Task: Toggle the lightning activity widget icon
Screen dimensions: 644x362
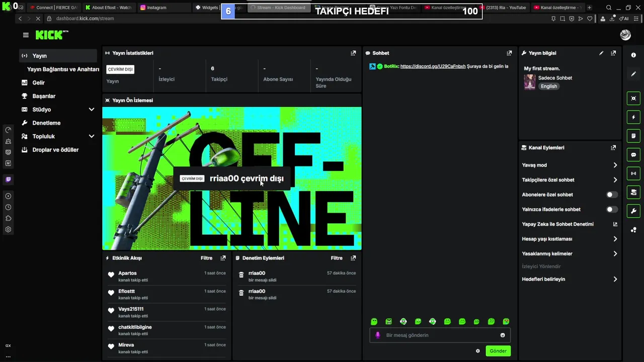Action: (x=633, y=117)
